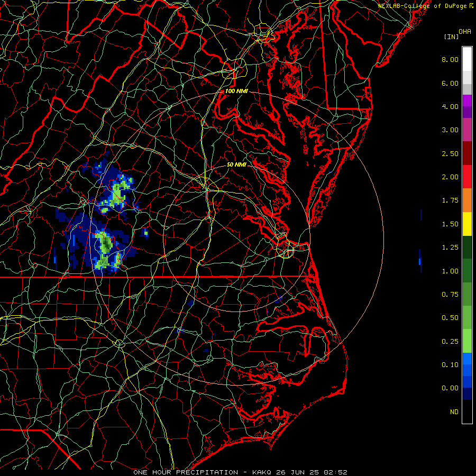
Task: Click the 1.75 legend value
Action: tap(450, 200)
